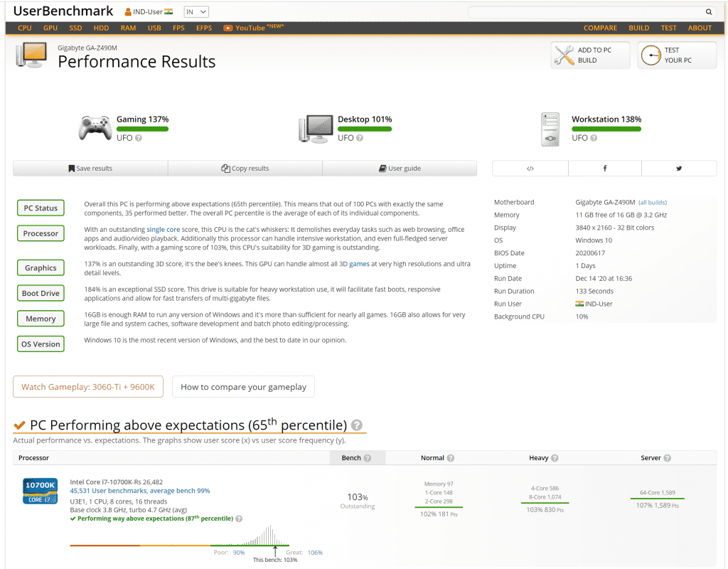Viewport: 728px width, 569px height.
Task: Click the OS Version button
Action: coord(41,344)
